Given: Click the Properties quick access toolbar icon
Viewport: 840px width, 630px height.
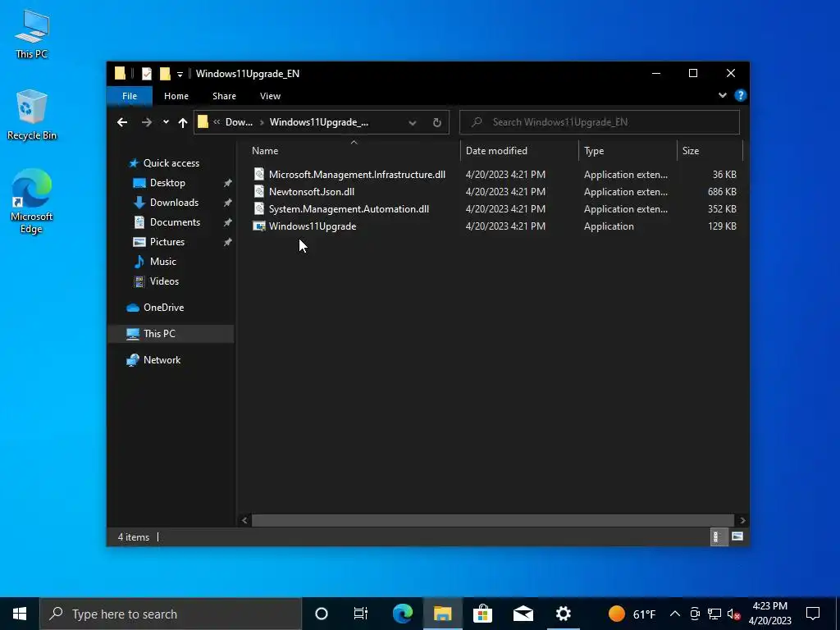Looking at the screenshot, I should (146, 73).
